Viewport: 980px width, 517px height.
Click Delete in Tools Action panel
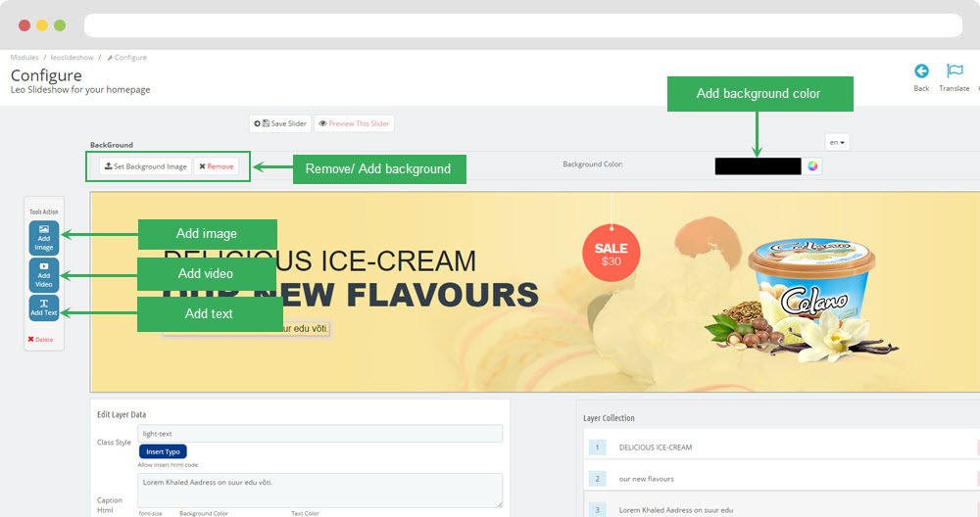(40, 339)
